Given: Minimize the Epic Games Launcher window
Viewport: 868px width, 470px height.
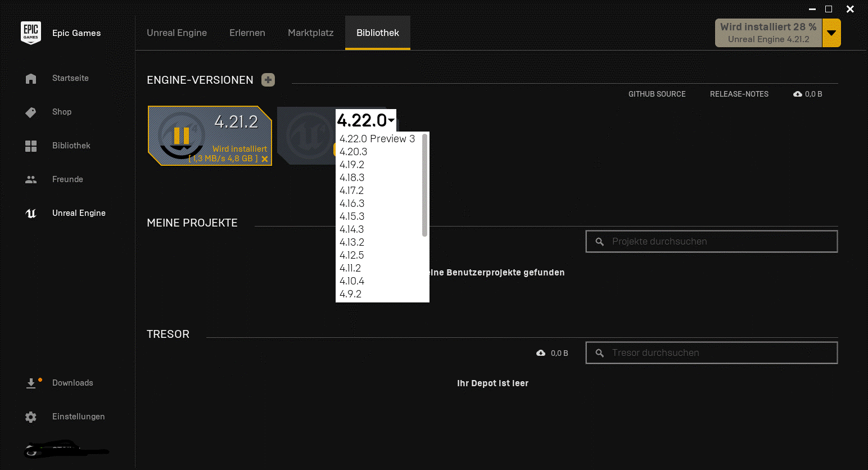Looking at the screenshot, I should [812, 9].
